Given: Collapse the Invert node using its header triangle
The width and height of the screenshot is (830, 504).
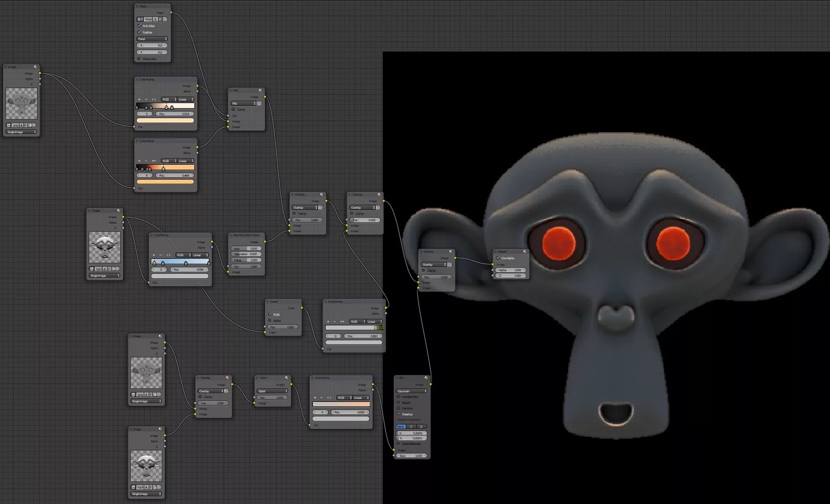Looking at the screenshot, I should [x=268, y=302].
